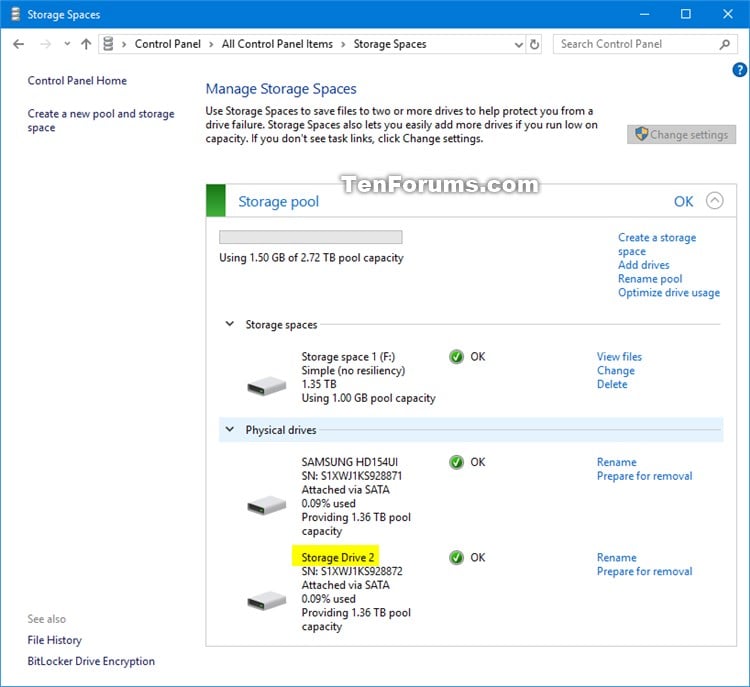This screenshot has width=750, height=687.
Task: Minimize the Storage Spaces window
Action: [644, 14]
